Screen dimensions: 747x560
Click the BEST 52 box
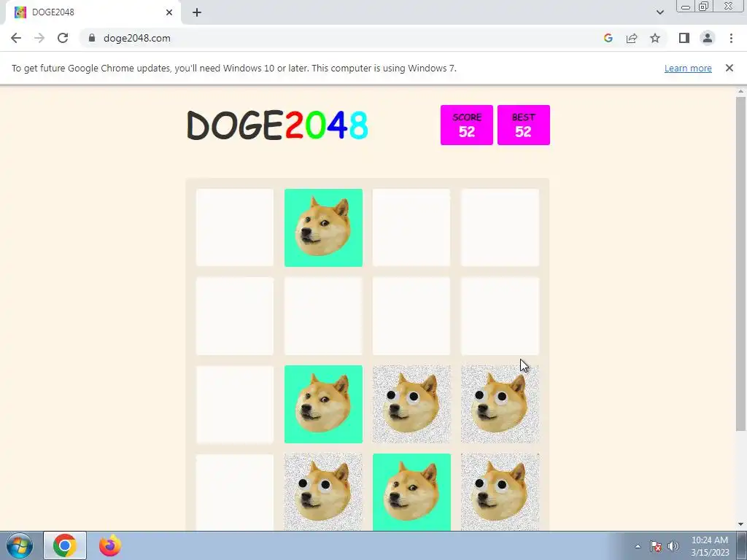coord(524,125)
